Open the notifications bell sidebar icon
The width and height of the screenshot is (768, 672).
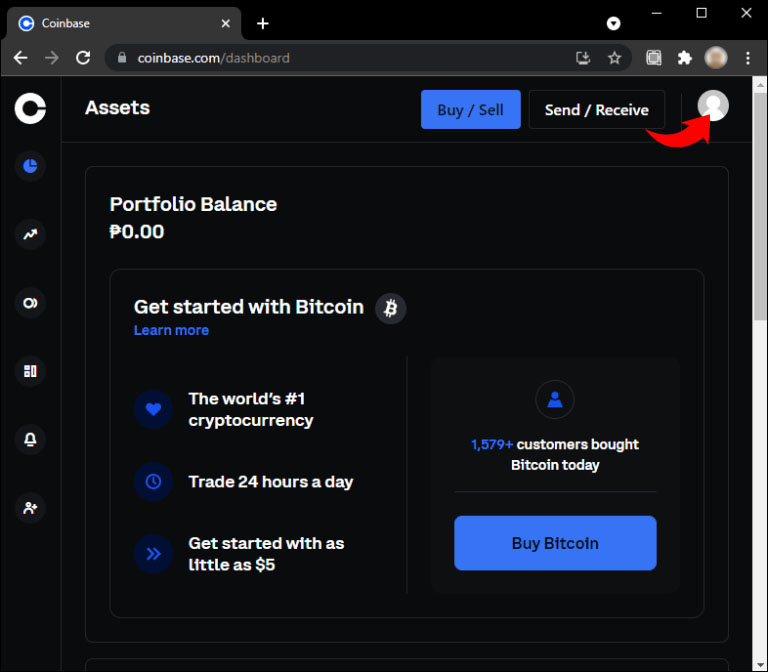(30, 439)
